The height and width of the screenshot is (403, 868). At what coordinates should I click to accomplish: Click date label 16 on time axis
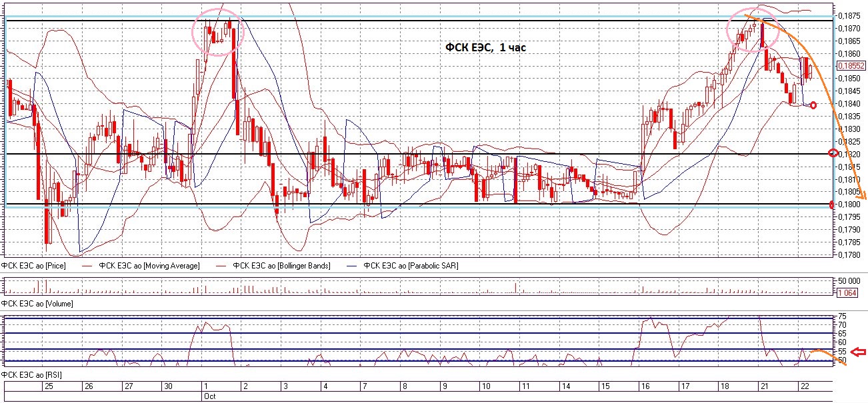click(646, 386)
